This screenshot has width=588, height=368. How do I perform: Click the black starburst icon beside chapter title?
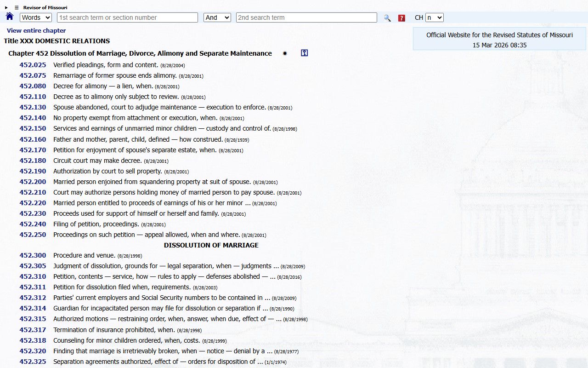click(285, 53)
